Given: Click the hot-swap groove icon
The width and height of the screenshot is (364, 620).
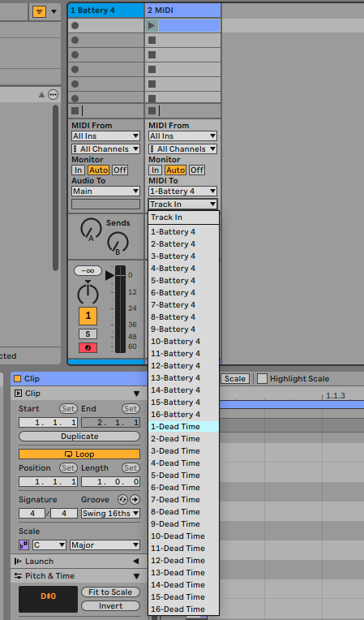Looking at the screenshot, I should [122, 500].
